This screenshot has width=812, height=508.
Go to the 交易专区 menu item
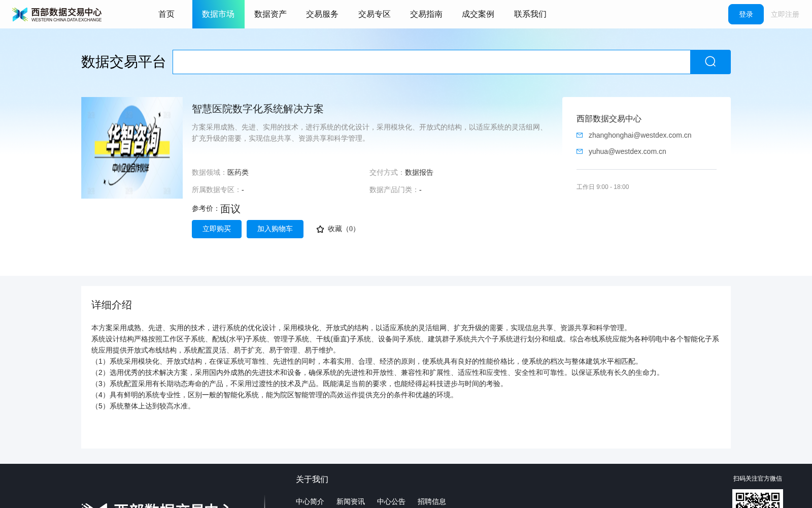pos(375,14)
